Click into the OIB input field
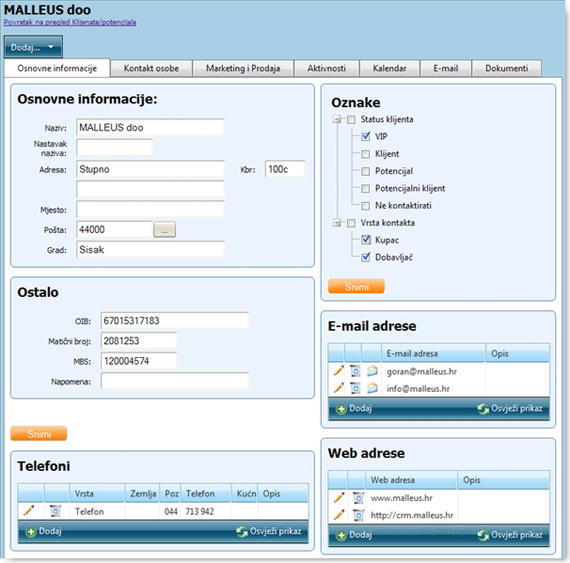570x563 pixels. [174, 320]
